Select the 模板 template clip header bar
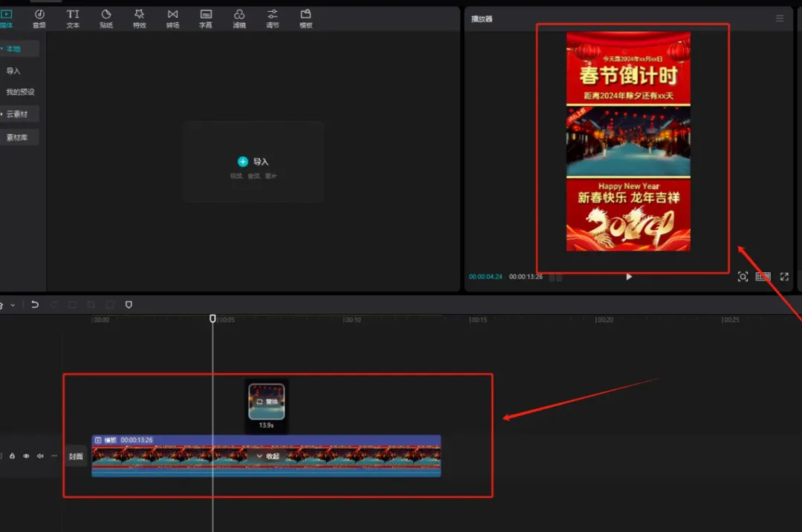 (266, 440)
